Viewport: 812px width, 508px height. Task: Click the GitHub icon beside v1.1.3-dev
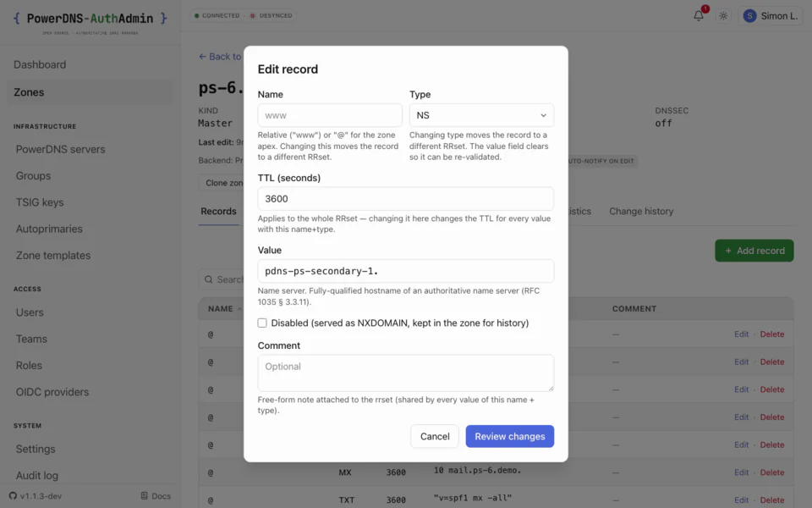coord(13,495)
